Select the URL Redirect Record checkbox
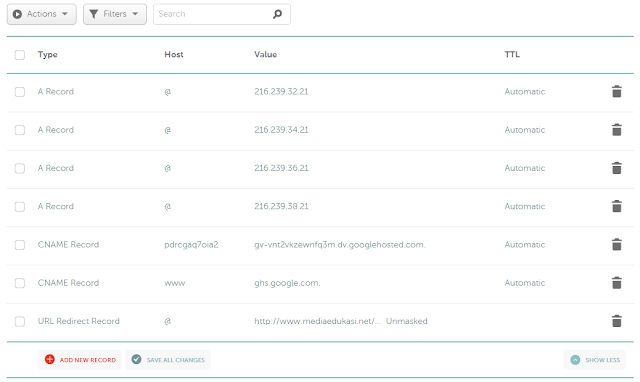This screenshot has height=382, width=640. (x=20, y=322)
